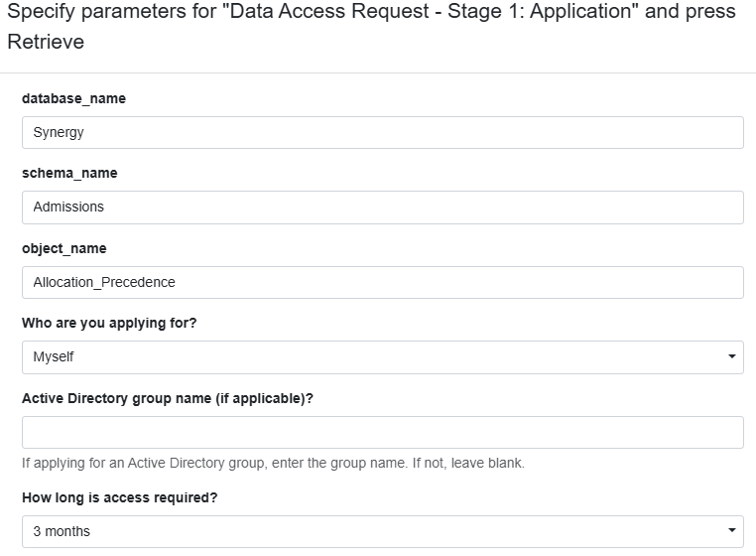Click the Active Directory group name label
This screenshot has height=556, width=756.
pos(168,399)
